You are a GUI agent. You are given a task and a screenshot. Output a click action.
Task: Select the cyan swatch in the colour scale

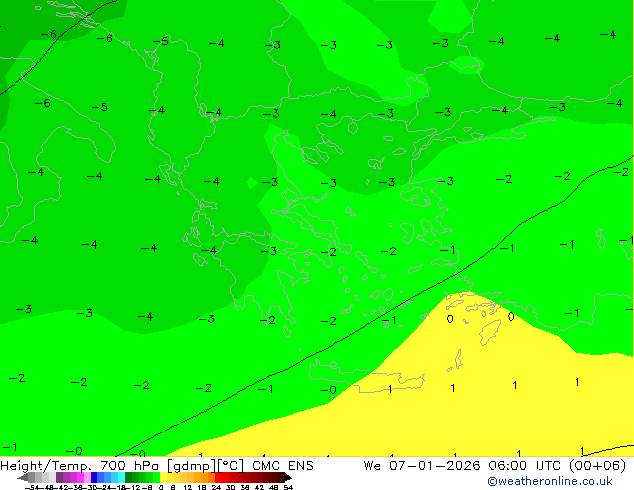[121, 477]
